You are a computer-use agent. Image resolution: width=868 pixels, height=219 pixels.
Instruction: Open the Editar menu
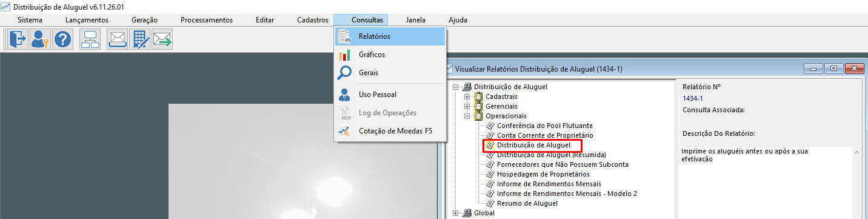(x=265, y=20)
